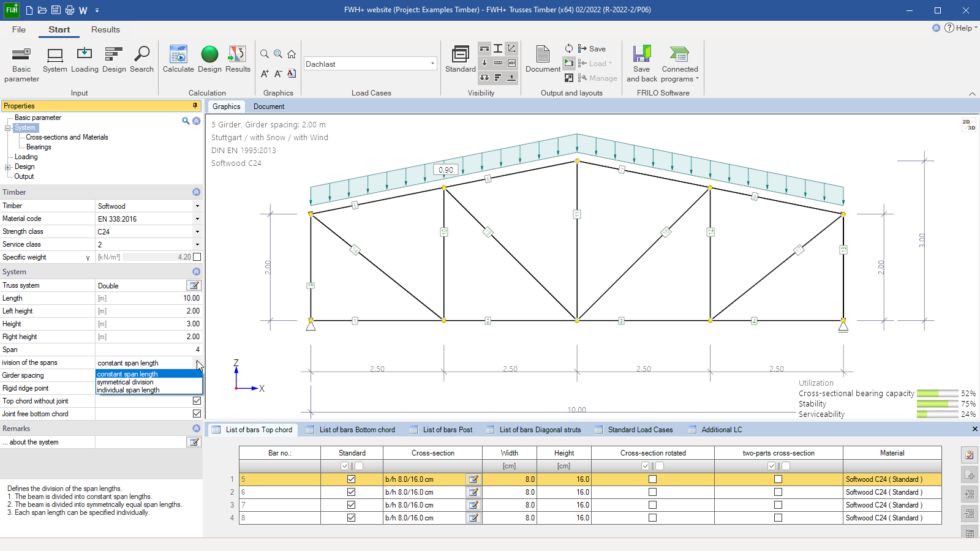Check Cross-section rotated for bar 6

click(652, 492)
